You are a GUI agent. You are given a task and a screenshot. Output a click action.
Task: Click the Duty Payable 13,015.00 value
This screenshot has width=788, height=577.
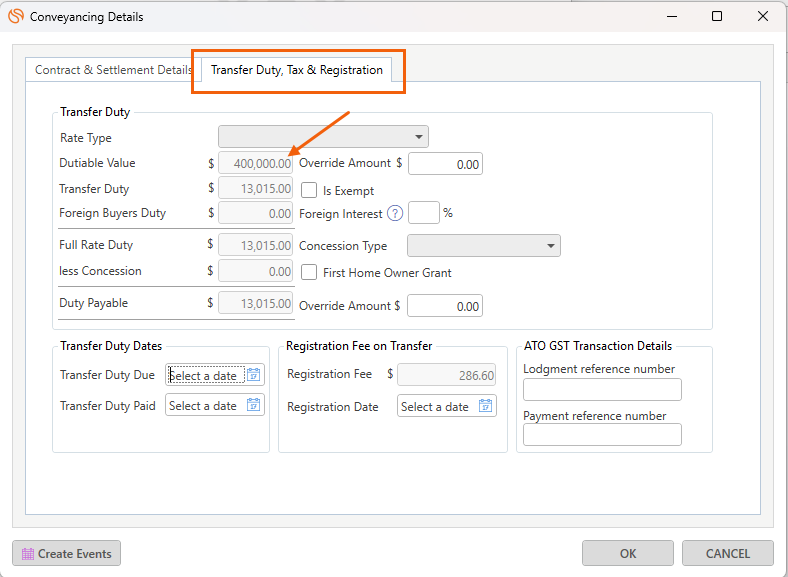point(255,303)
